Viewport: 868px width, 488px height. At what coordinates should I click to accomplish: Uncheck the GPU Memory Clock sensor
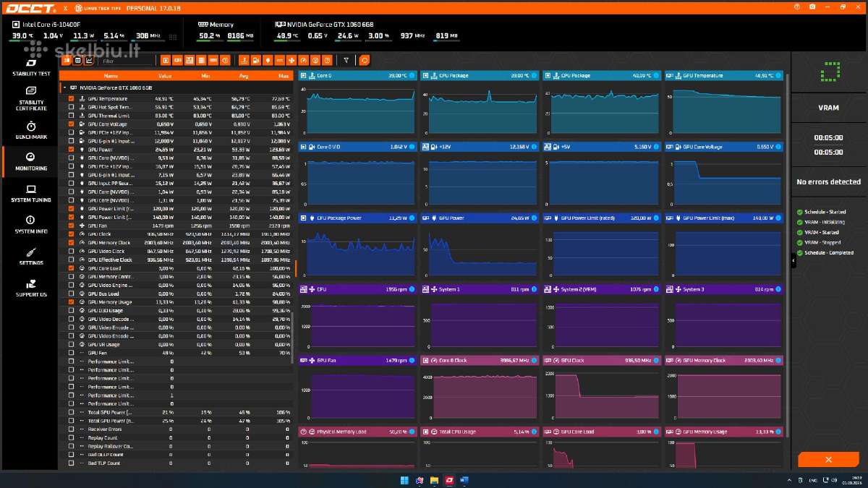[71, 242]
